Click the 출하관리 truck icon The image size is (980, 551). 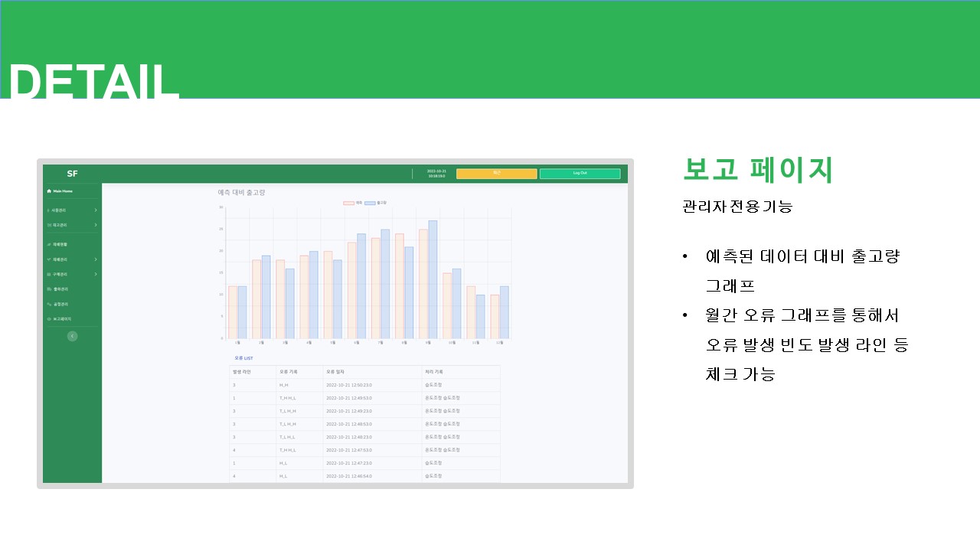point(49,289)
